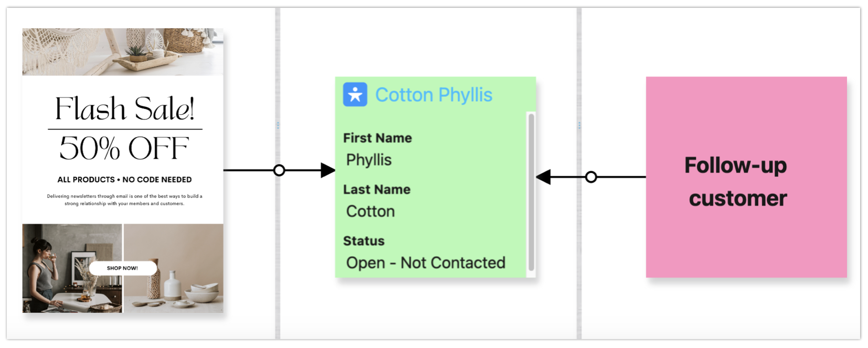Viewport: 868px width, 348px height.
Task: Click the midpoint circle on the left connector
Action: click(x=279, y=170)
